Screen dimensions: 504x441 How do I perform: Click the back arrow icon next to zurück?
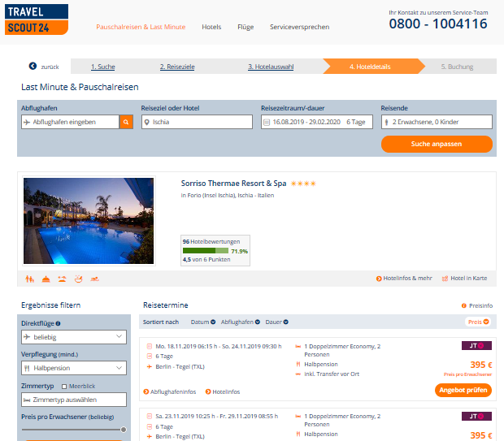[33, 66]
